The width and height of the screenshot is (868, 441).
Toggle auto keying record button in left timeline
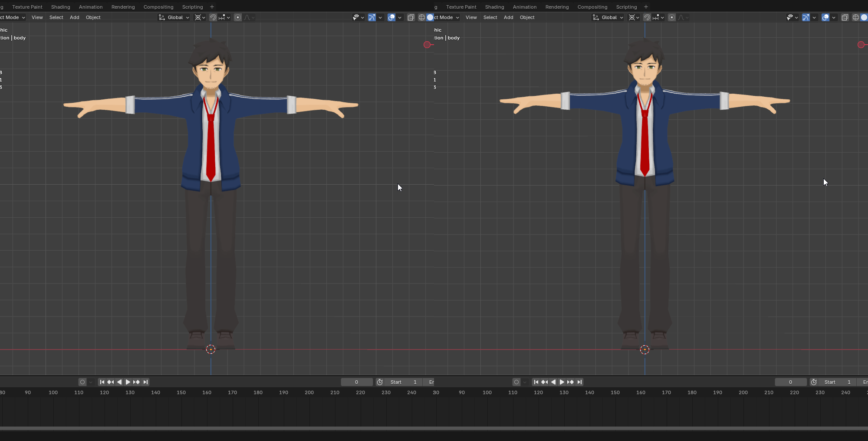82,382
